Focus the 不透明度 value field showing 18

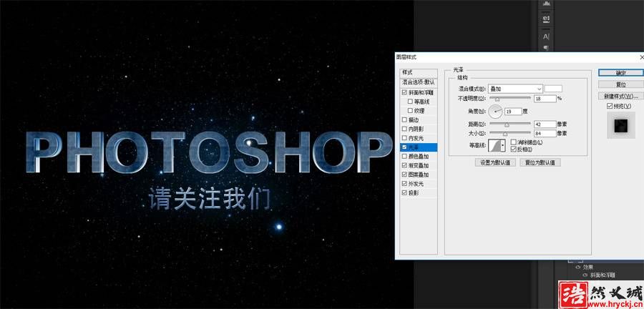545,99
